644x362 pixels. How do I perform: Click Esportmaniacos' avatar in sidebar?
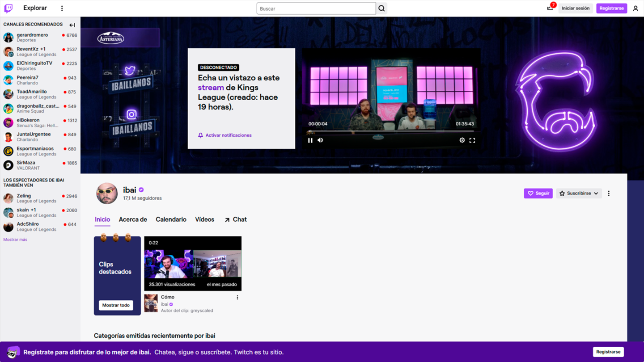click(x=8, y=152)
